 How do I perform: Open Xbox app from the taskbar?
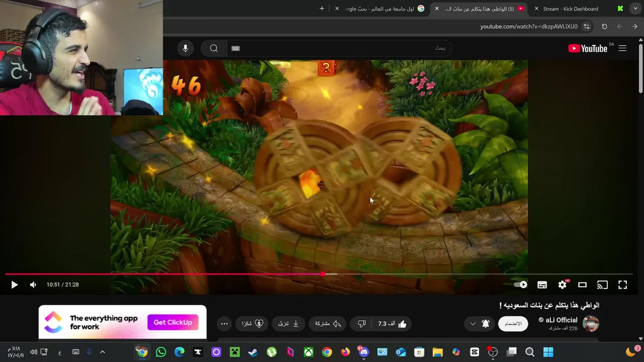point(308,352)
